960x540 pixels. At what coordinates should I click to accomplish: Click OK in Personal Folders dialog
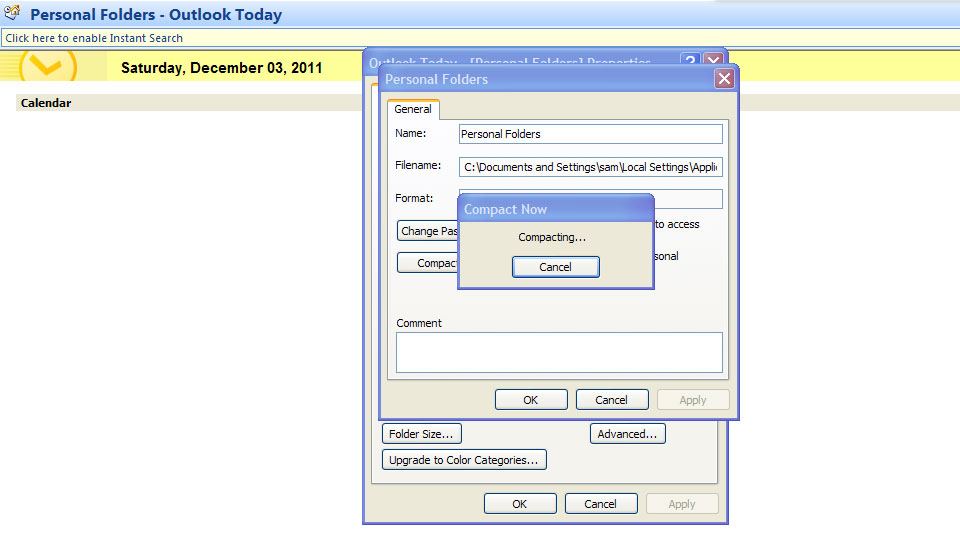[x=531, y=400]
